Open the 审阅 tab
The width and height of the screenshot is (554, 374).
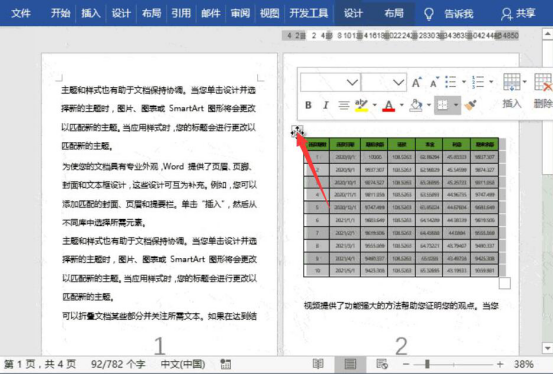[x=240, y=13]
